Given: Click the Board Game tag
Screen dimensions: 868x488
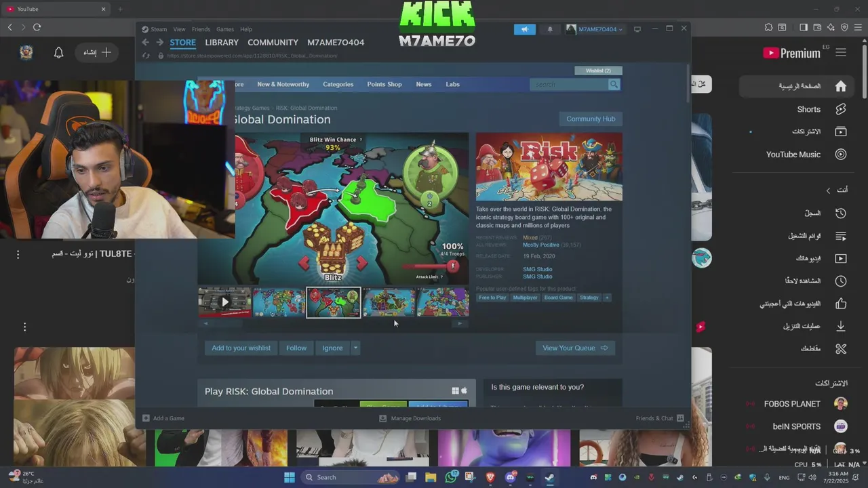Looking at the screenshot, I should (x=559, y=298).
